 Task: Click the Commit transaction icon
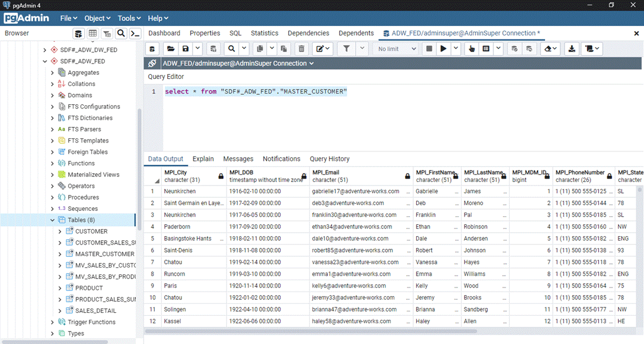pos(514,49)
